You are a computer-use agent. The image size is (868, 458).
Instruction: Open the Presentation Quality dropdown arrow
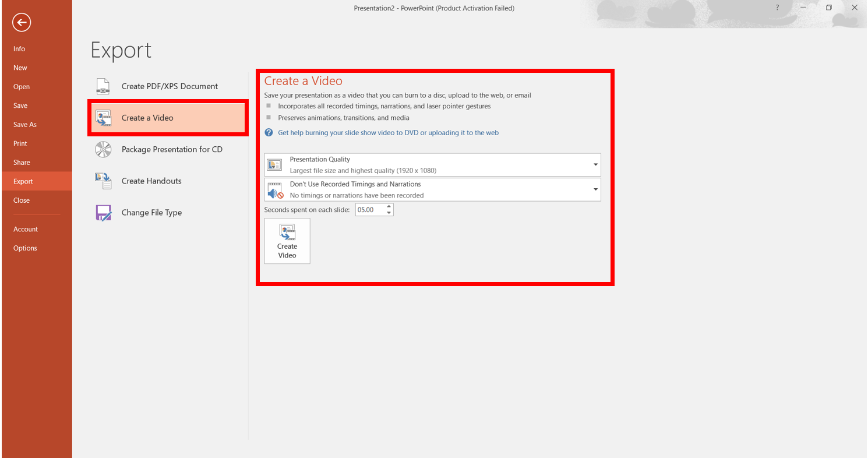tap(595, 165)
